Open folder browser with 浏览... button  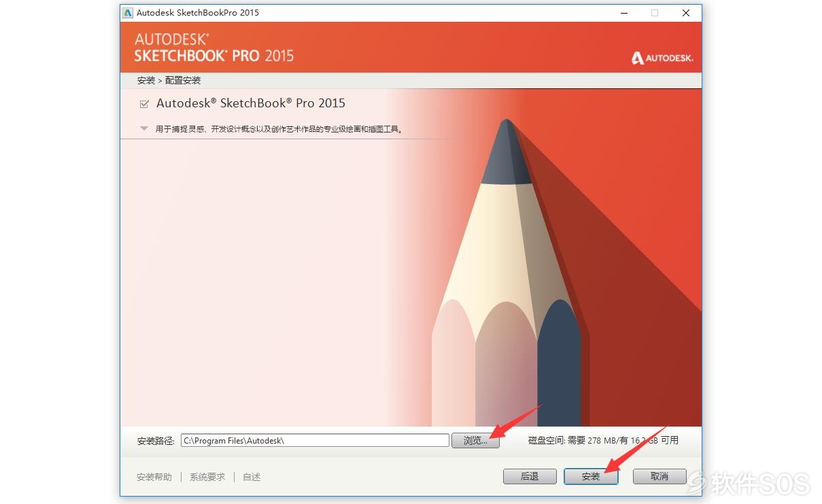475,440
